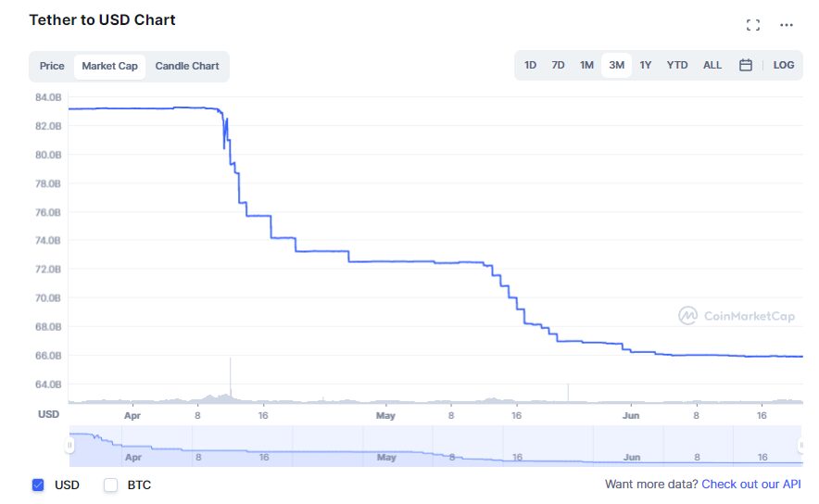Click the 66.0B y-axis label
This screenshot has height=504, width=819.
click(48, 356)
